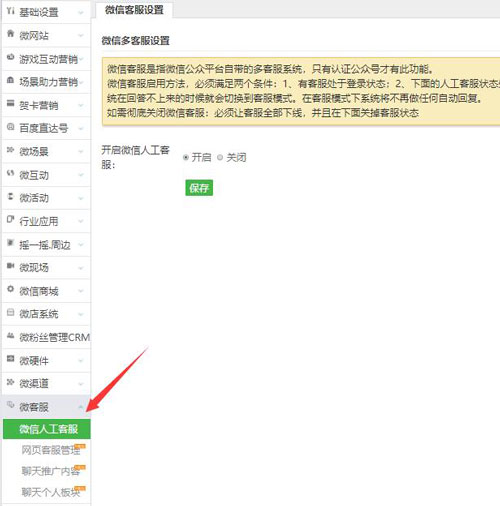Click the 微店系统 icon

(x=11, y=313)
